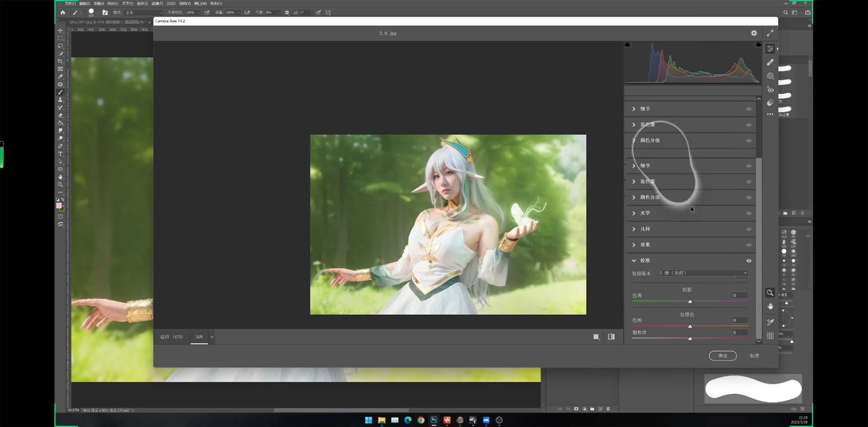Open Camera Raw settings gear
The width and height of the screenshot is (868, 427).
754,33
